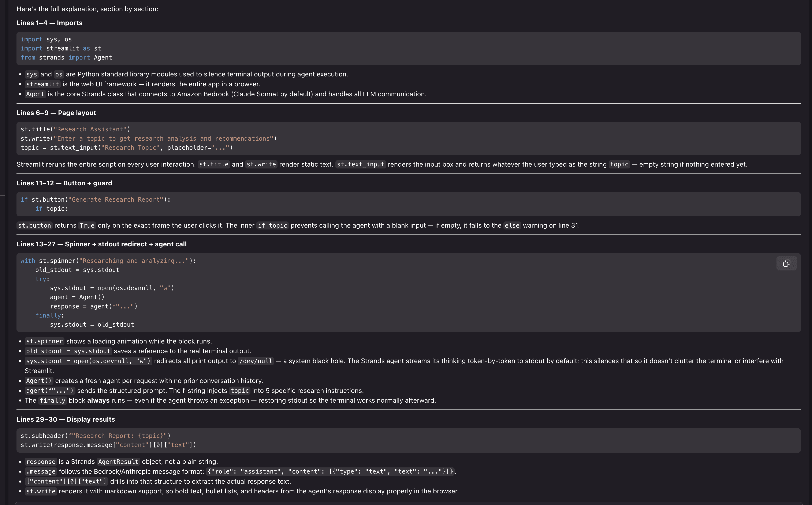Click the st.title 'Research Assistant' code line

(75, 129)
